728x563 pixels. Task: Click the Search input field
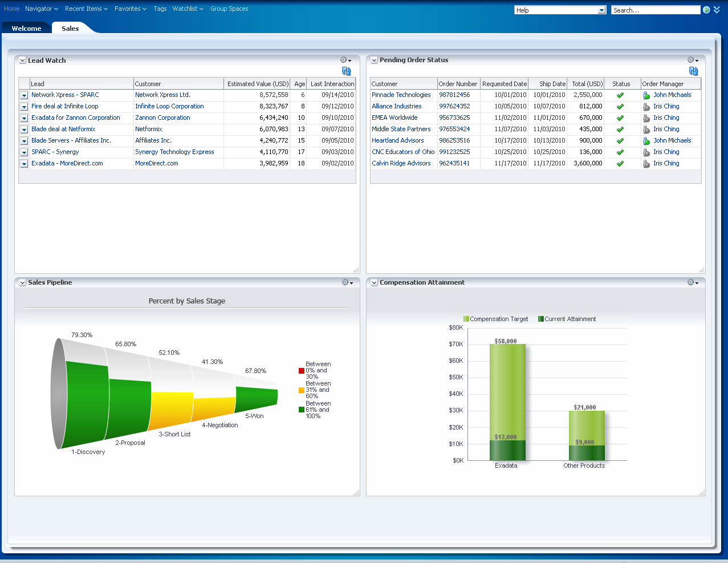click(655, 10)
